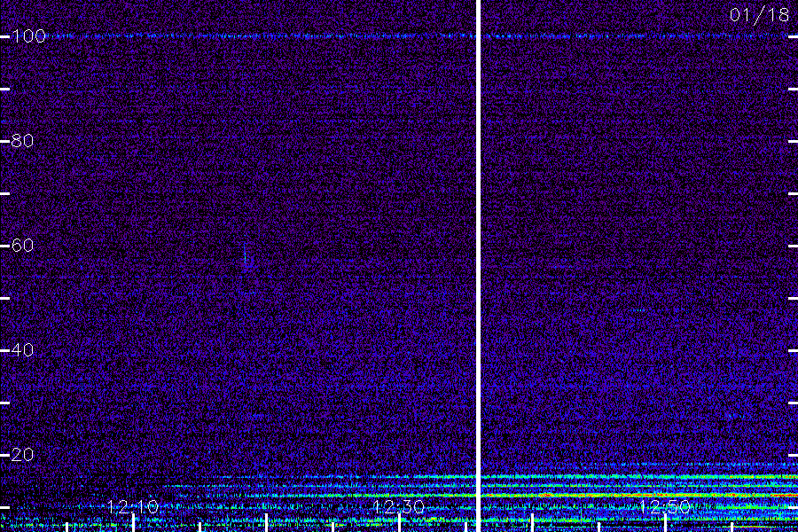
Task: Click the 12:50 time label
Action: pyautogui.click(x=665, y=506)
